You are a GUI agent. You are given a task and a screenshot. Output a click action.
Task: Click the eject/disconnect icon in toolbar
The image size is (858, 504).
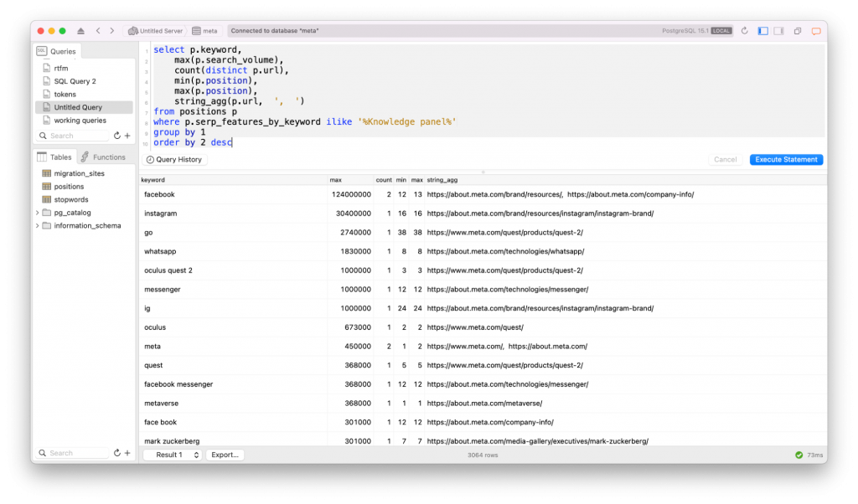click(81, 31)
